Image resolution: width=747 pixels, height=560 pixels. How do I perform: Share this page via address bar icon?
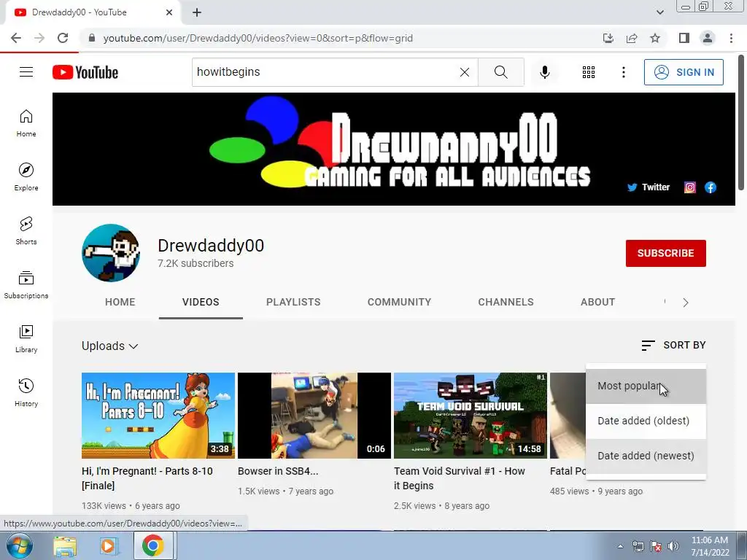[632, 38]
